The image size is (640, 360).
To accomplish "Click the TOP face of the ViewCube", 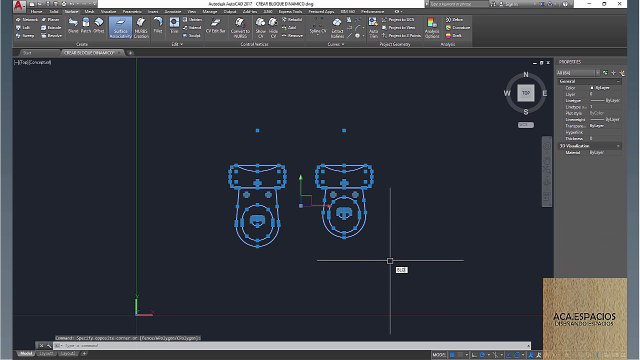I will (x=526, y=93).
